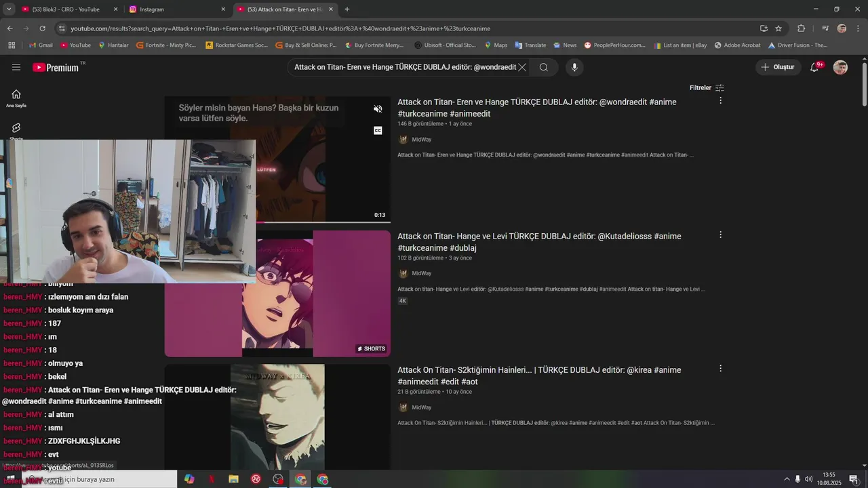Open MidWay channel under the Hange ve Levi video
The width and height of the screenshot is (868, 488).
coord(421,273)
